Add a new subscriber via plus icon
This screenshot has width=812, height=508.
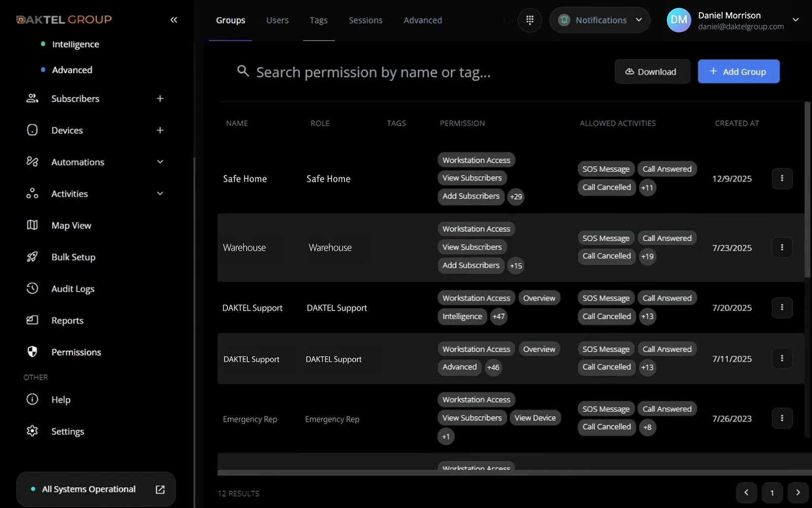[160, 99]
